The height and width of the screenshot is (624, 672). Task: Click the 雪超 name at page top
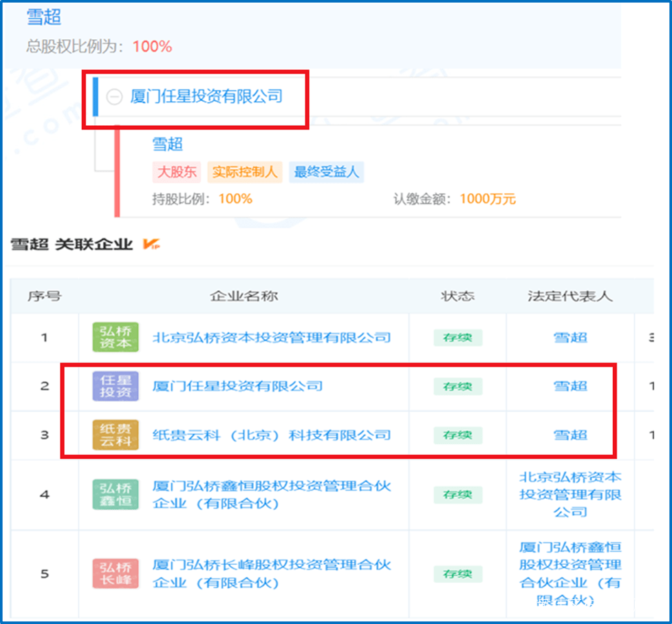(44, 17)
